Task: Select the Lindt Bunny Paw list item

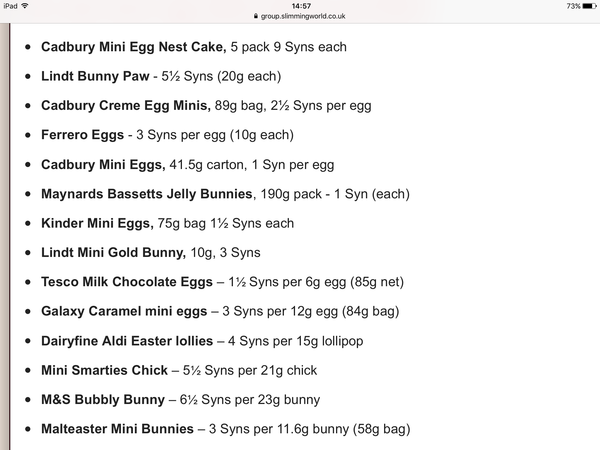Action: point(161,76)
